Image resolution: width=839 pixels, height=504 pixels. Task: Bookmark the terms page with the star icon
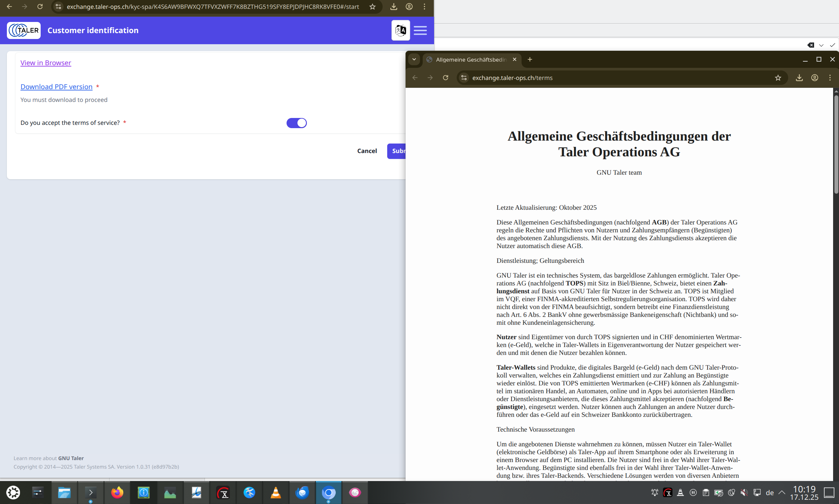(778, 78)
